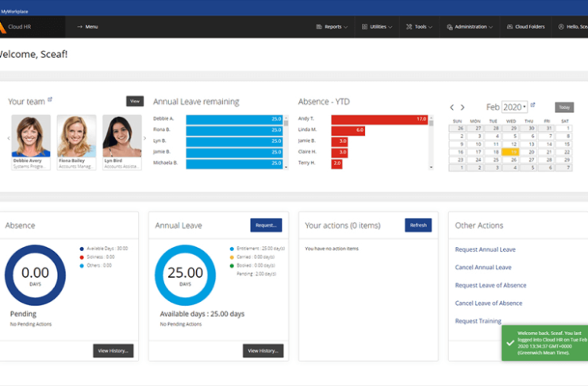
Task: Open Your team in a pop-out window icon
Action: pos(50,99)
